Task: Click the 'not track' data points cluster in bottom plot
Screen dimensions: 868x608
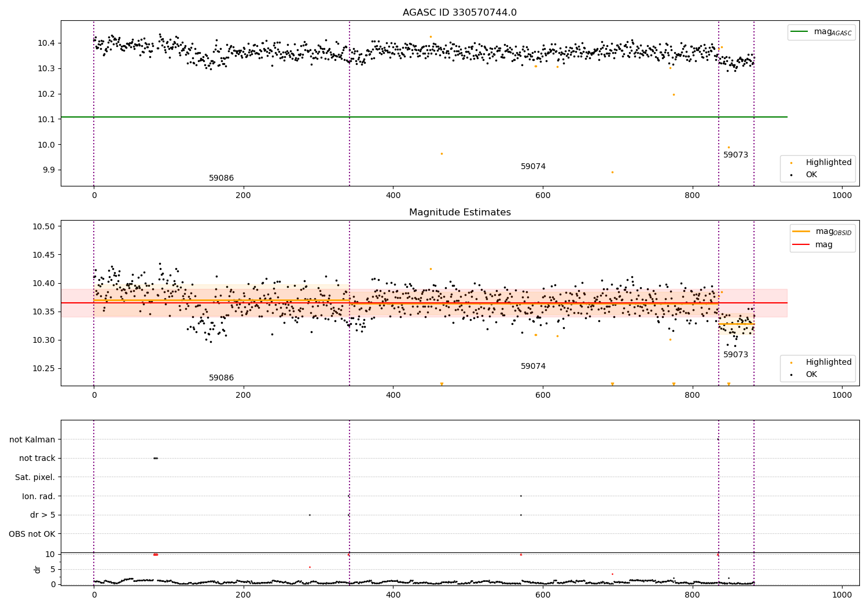Action: click(x=155, y=458)
